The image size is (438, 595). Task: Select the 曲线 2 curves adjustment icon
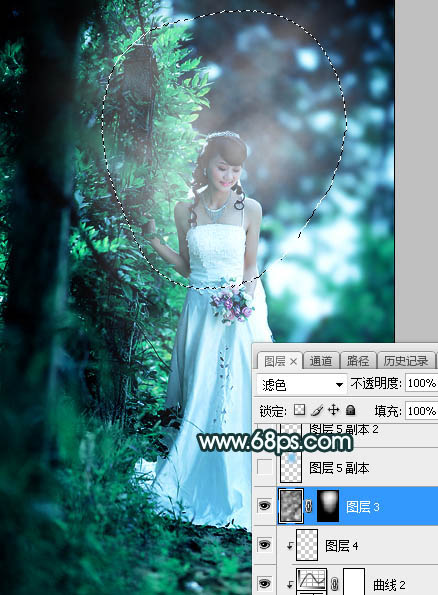(x=311, y=581)
